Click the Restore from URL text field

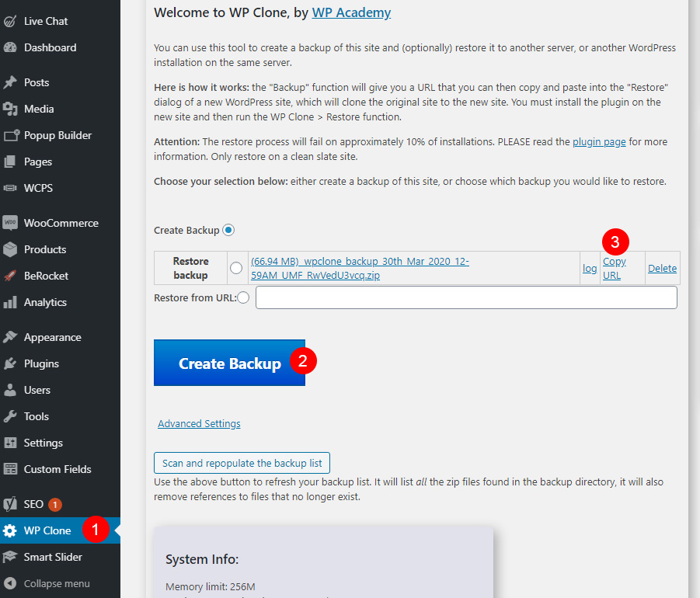(466, 297)
